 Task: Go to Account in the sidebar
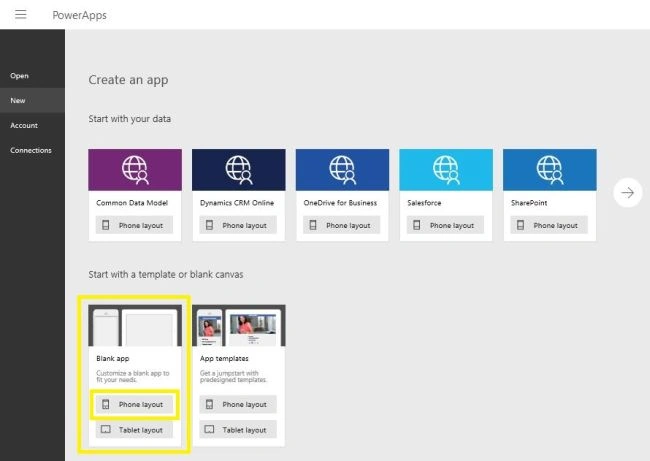32,125
